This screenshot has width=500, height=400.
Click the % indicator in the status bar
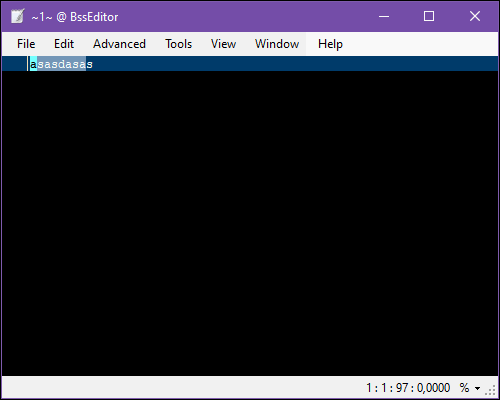tap(464, 388)
